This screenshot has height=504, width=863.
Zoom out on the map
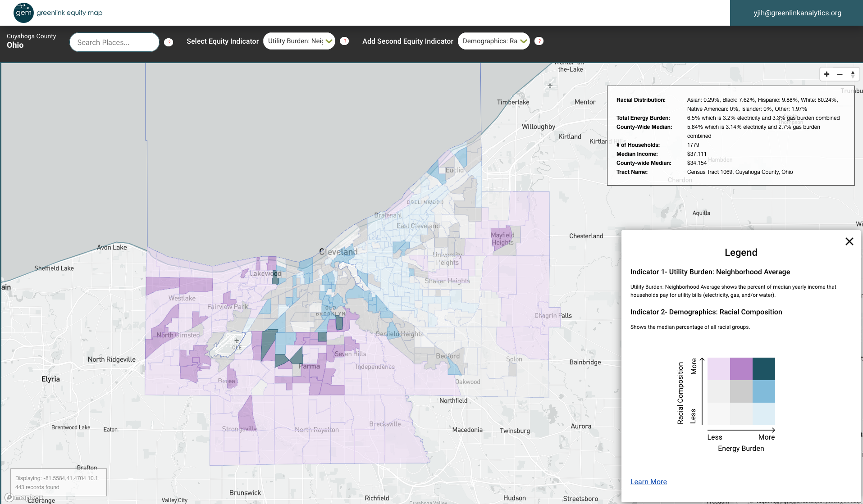coord(840,74)
